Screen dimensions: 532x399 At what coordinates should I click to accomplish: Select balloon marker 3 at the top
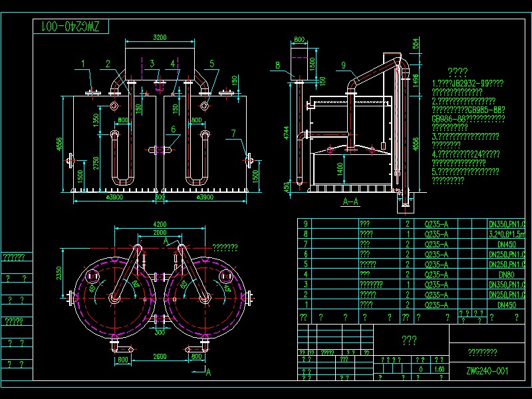tap(154, 65)
